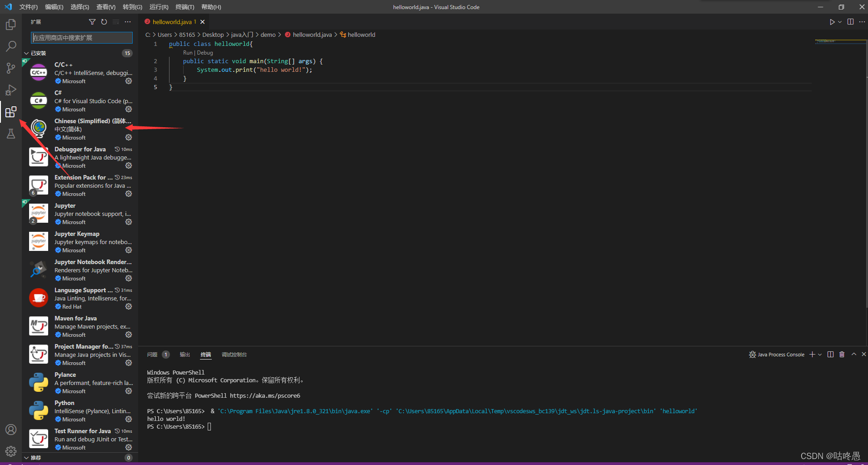
Task: Switch to the 输出 output tab
Action: click(x=185, y=355)
